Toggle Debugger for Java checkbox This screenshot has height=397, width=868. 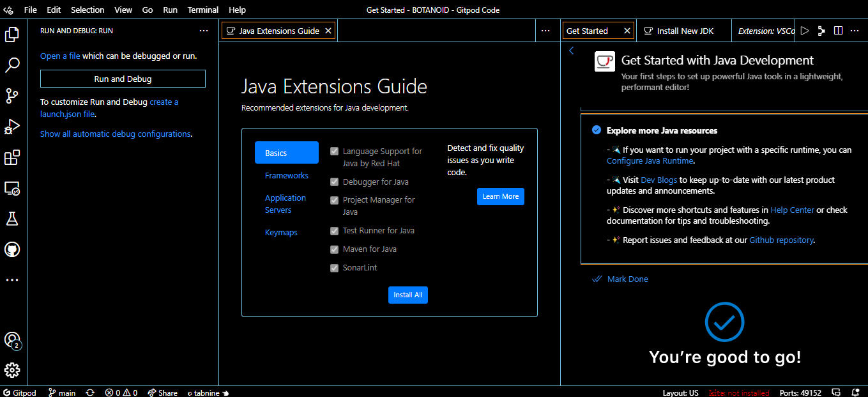pyautogui.click(x=334, y=182)
